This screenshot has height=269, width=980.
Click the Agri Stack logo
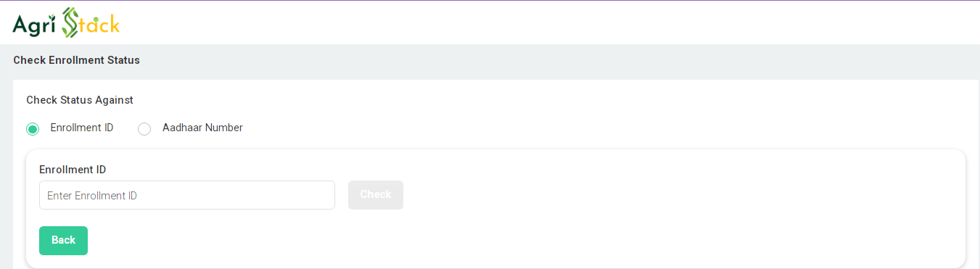(66, 23)
